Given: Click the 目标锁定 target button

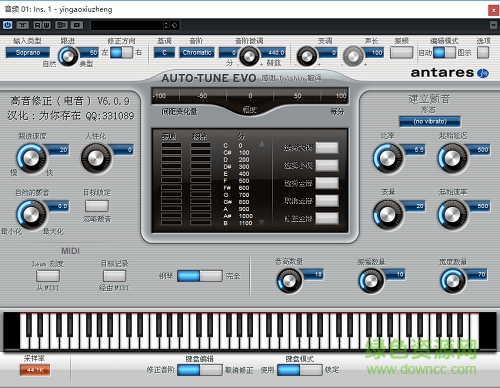Looking at the screenshot, I should click(97, 206).
